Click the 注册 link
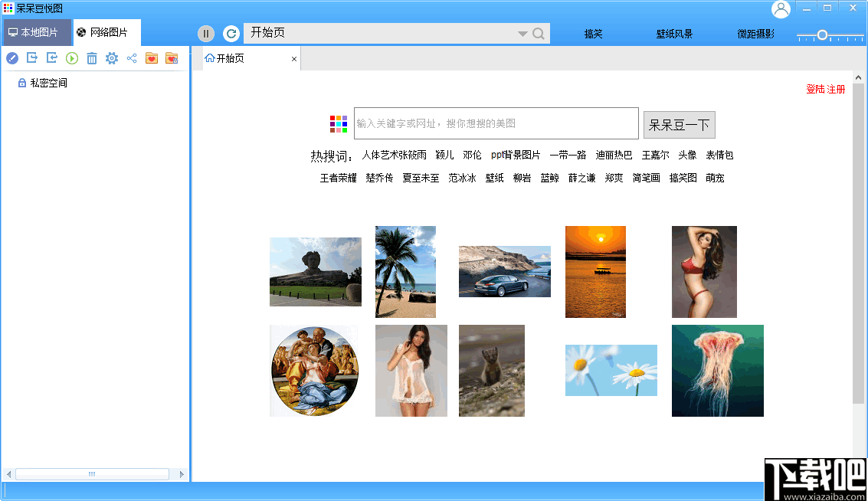Screen dimensions: 868x501 pos(837,89)
